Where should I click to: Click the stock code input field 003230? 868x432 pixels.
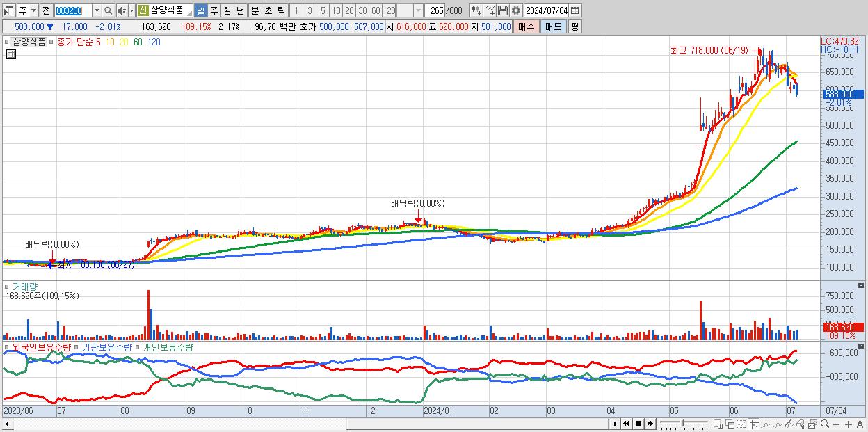pyautogui.click(x=73, y=10)
